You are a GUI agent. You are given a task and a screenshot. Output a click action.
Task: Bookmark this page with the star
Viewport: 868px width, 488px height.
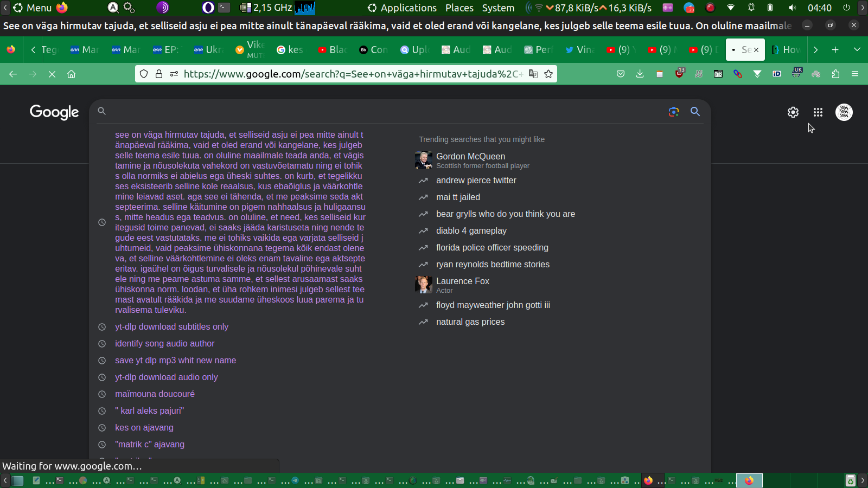(548, 74)
